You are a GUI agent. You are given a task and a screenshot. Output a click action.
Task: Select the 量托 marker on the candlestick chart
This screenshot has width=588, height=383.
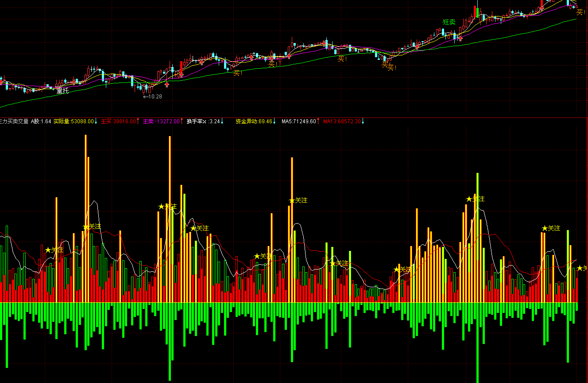coord(63,91)
